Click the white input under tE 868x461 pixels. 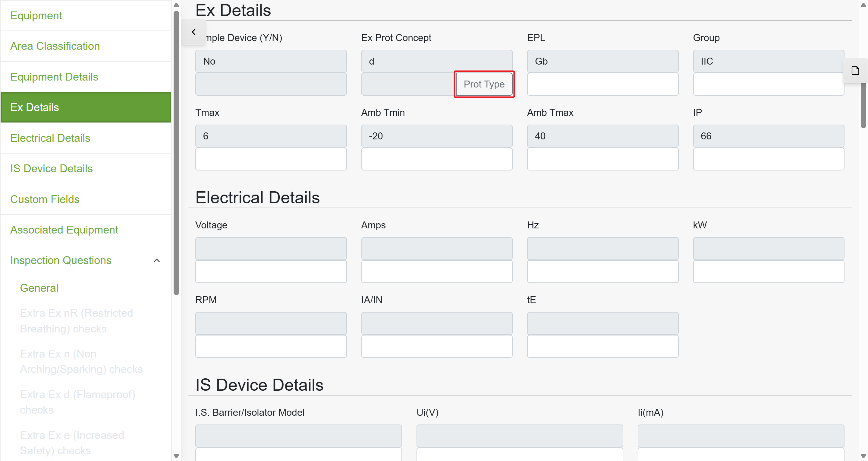coord(602,346)
